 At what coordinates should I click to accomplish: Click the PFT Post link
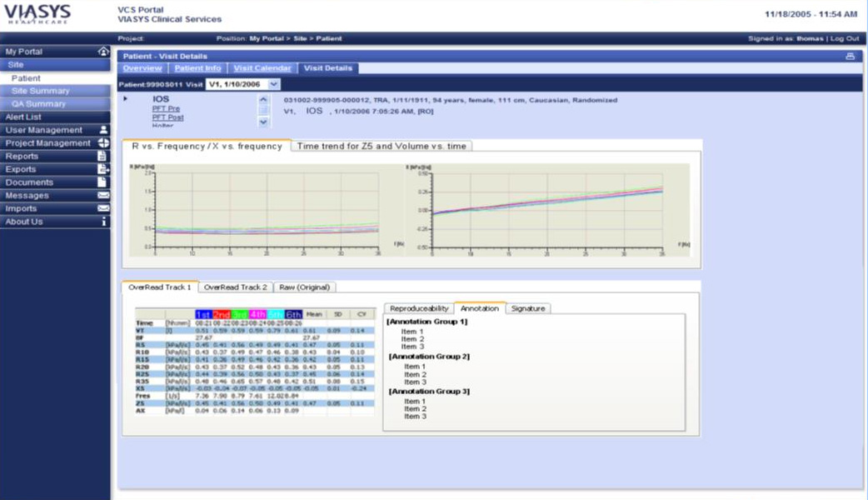167,117
